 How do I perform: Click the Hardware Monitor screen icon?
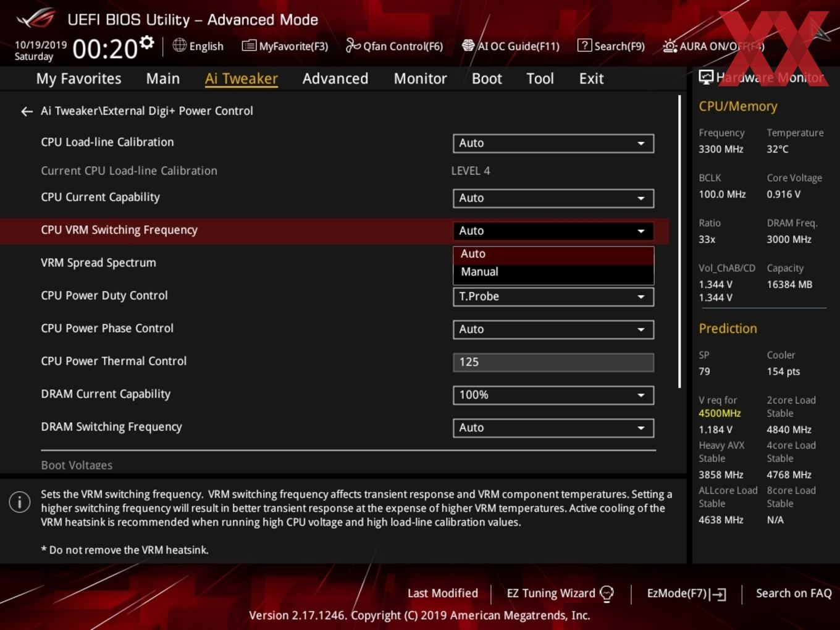pyautogui.click(x=706, y=77)
